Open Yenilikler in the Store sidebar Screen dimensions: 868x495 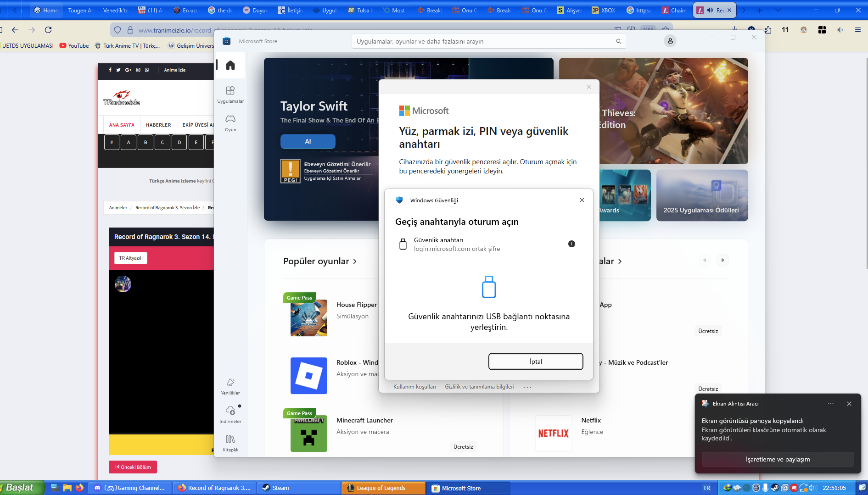(x=230, y=386)
